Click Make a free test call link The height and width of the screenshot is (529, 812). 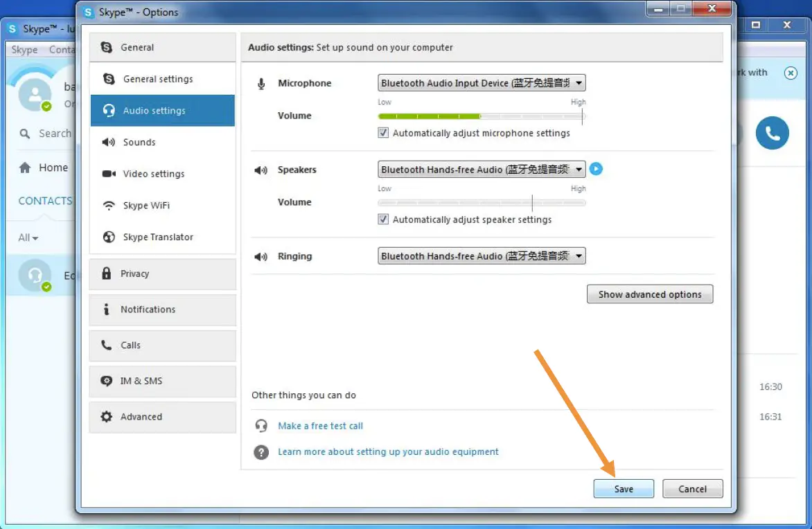pyautogui.click(x=320, y=425)
